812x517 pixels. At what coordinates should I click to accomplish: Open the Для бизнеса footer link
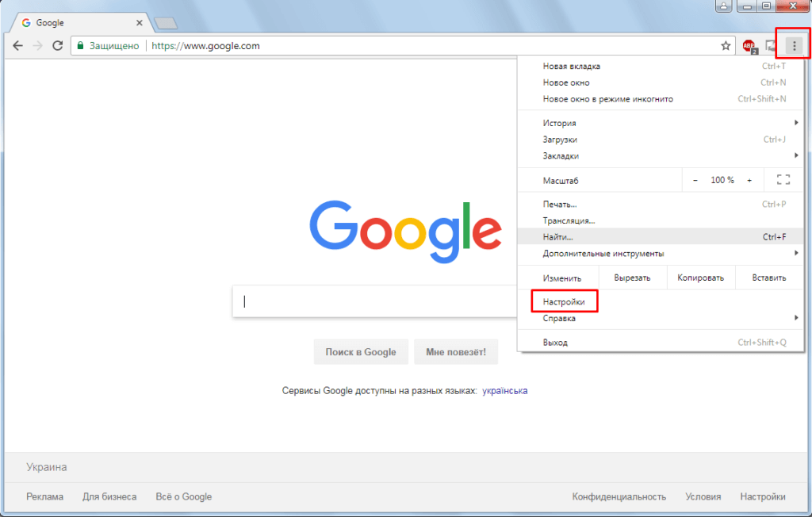click(109, 496)
